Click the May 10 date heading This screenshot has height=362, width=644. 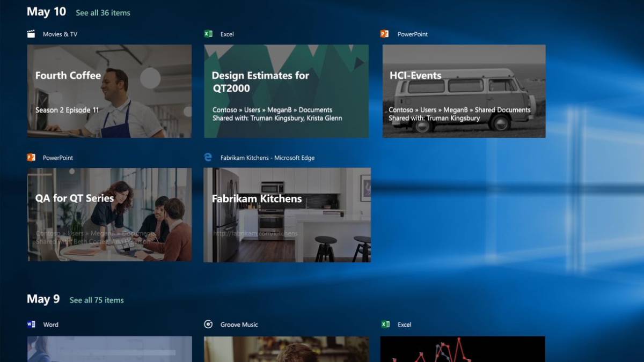click(47, 12)
